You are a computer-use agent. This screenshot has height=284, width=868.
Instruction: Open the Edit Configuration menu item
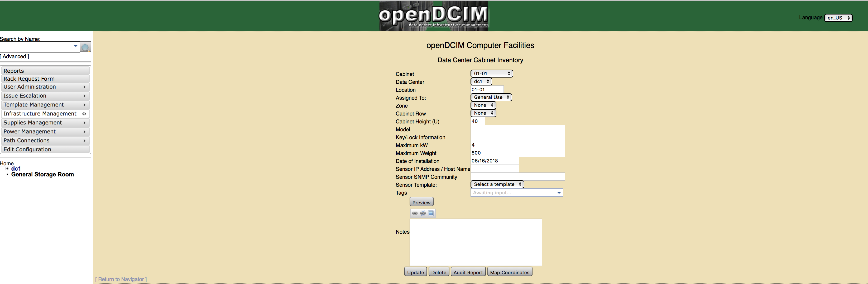[x=45, y=150]
